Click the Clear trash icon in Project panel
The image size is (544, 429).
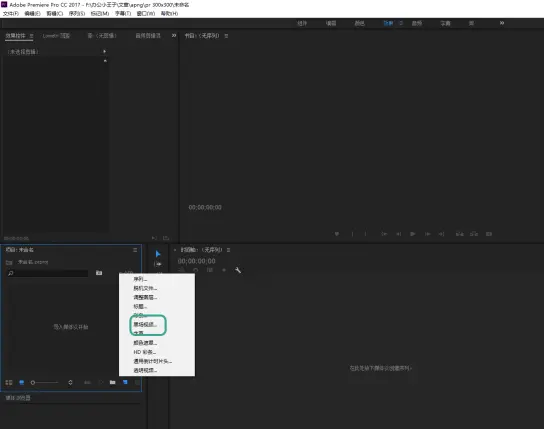point(137,382)
